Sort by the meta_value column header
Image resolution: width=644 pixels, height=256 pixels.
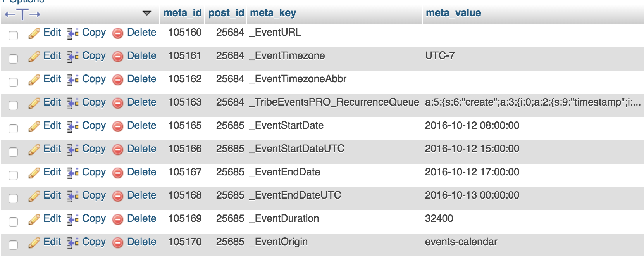point(453,13)
